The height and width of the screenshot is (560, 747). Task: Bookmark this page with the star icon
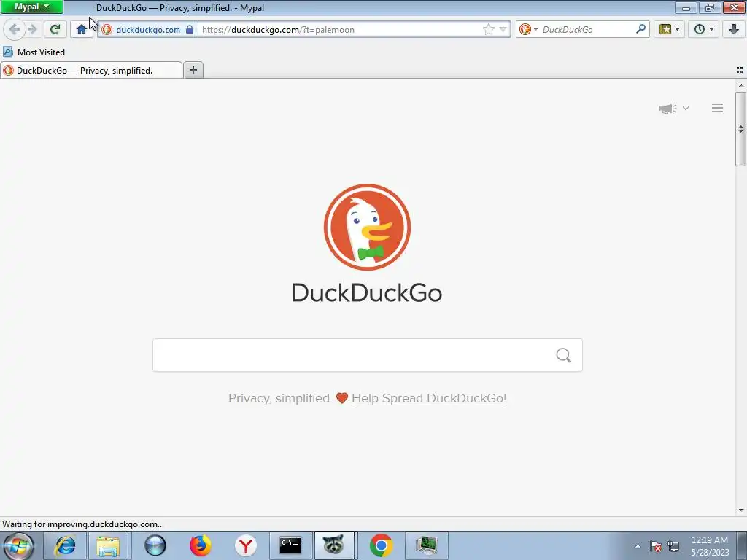click(488, 29)
